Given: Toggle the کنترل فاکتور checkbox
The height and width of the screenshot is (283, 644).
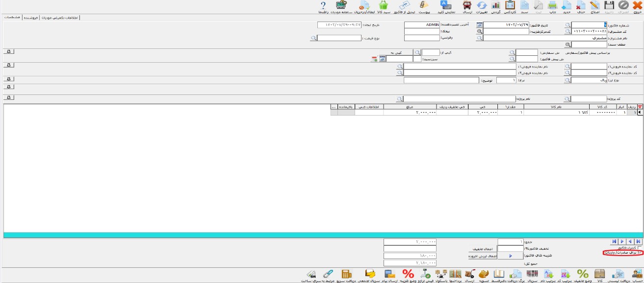Looking at the screenshot, I should coord(639,247).
